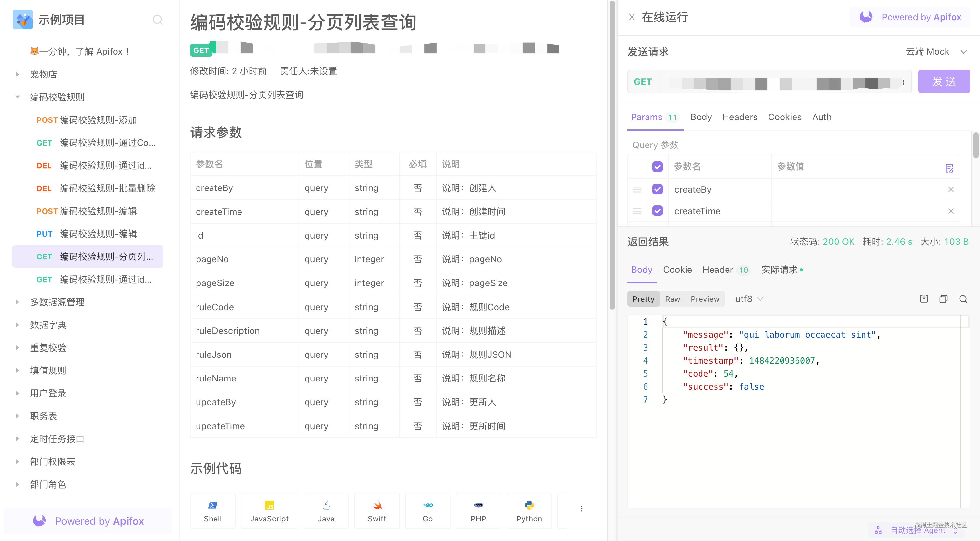Screen dimensions: 980x541
Task: Uncheck the createBy parameter checkbox
Action: 657,189
